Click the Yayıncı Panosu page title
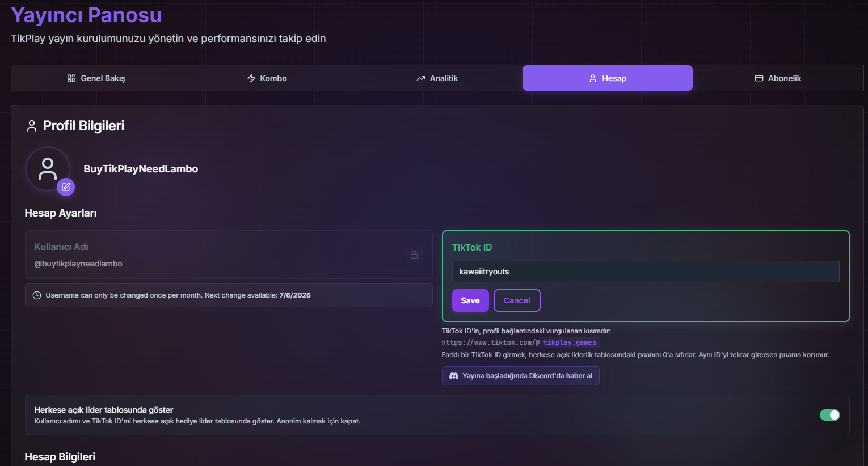The height and width of the screenshot is (466, 868). (x=86, y=15)
